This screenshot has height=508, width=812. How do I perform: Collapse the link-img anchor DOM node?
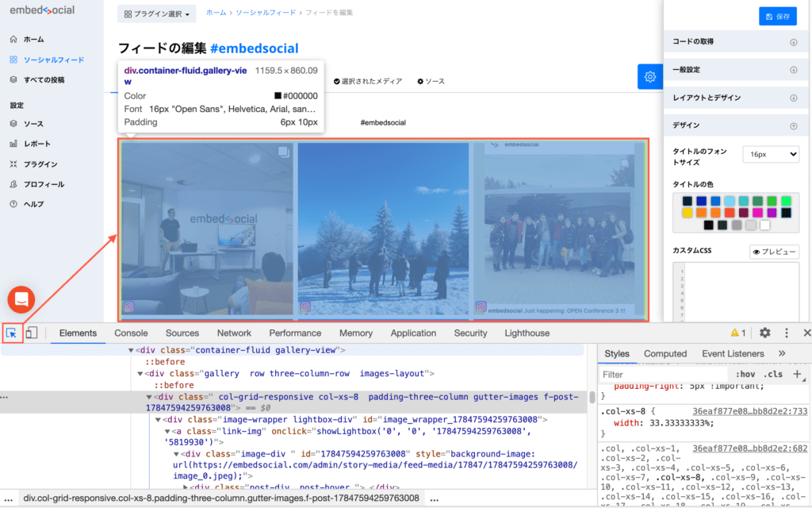pyautogui.click(x=167, y=431)
